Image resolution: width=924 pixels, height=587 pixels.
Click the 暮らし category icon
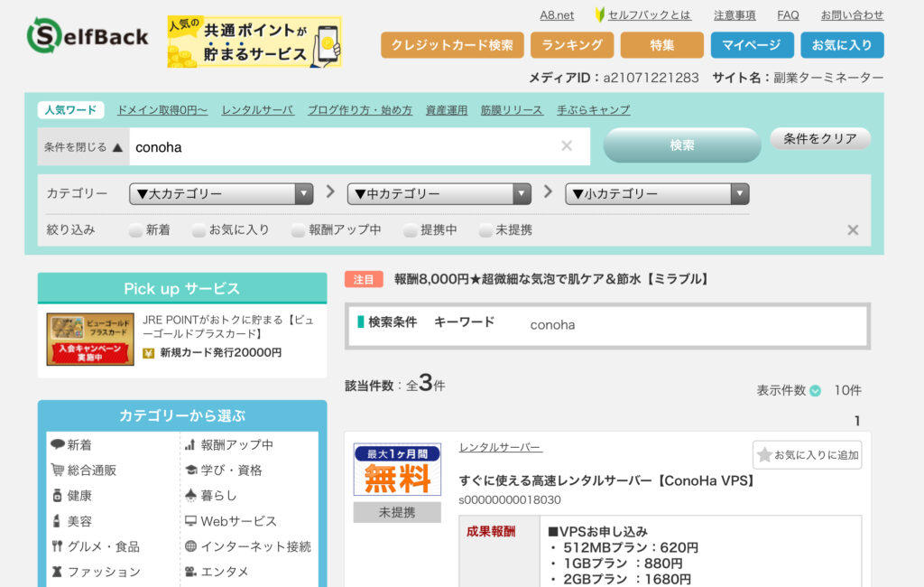(191, 496)
